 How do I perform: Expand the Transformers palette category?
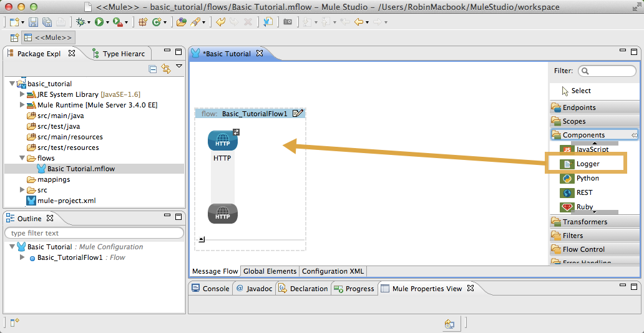(585, 222)
